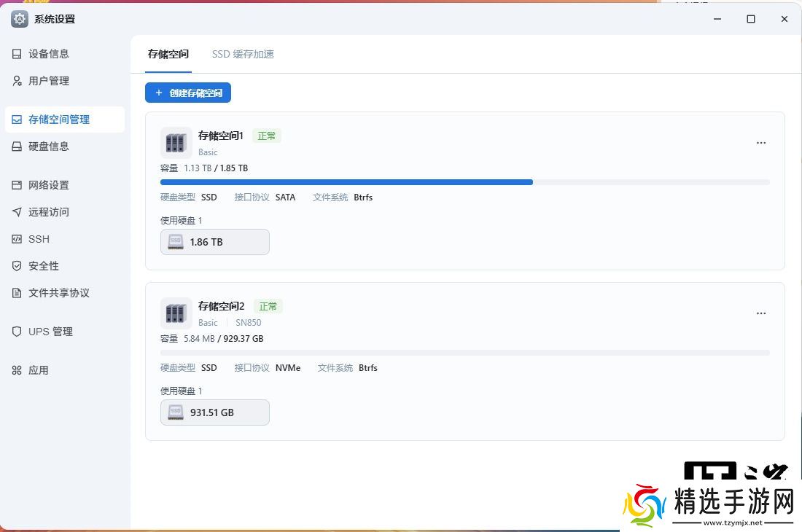
Task: Expand more options for 存储空间2
Action: (761, 313)
